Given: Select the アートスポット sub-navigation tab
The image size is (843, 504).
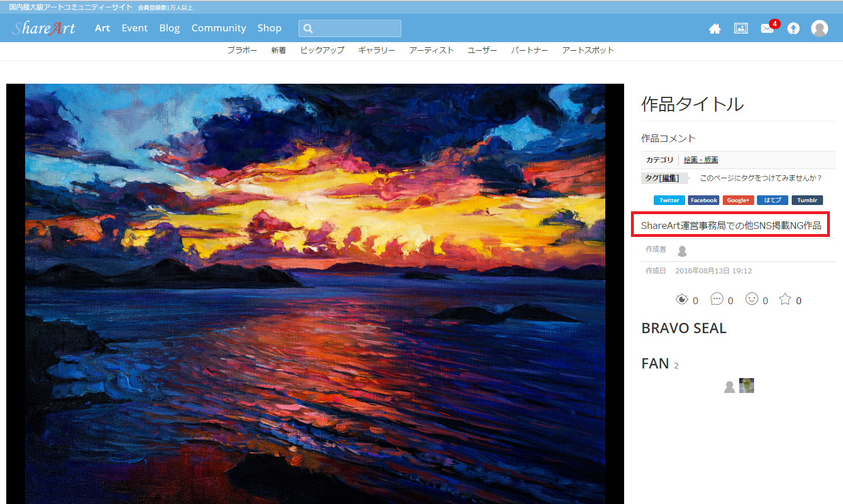Looking at the screenshot, I should [588, 50].
